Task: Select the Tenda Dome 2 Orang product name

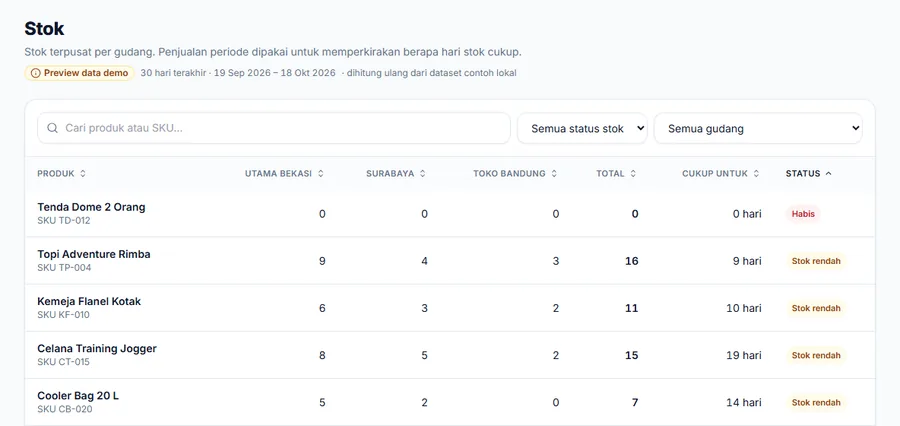Action: 91,207
